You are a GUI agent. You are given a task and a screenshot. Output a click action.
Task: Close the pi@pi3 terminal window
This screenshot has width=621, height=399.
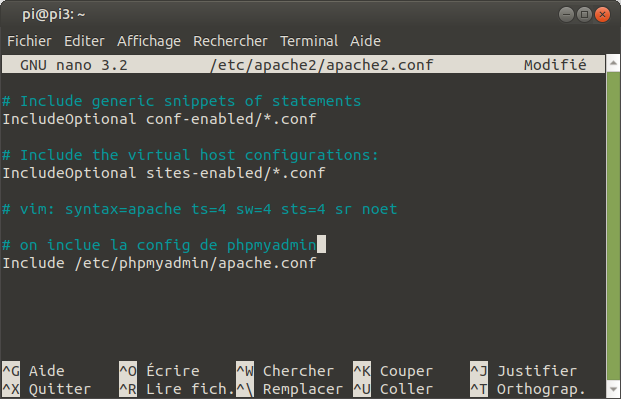coord(602,15)
